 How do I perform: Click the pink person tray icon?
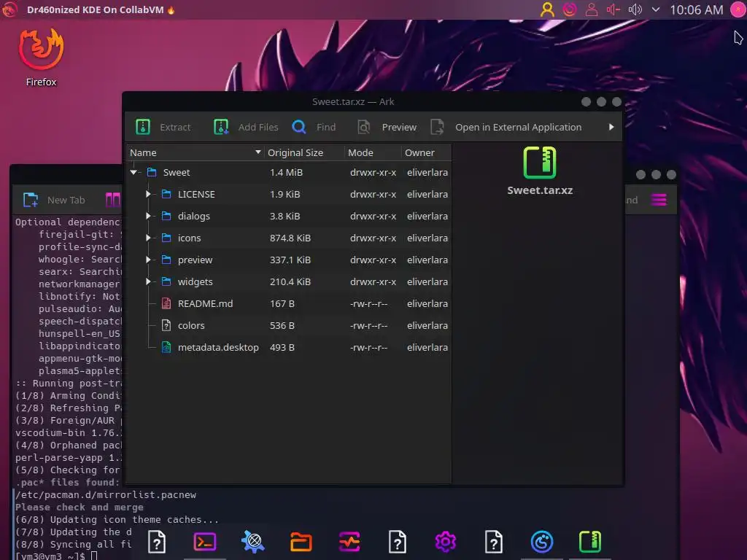pyautogui.click(x=591, y=9)
